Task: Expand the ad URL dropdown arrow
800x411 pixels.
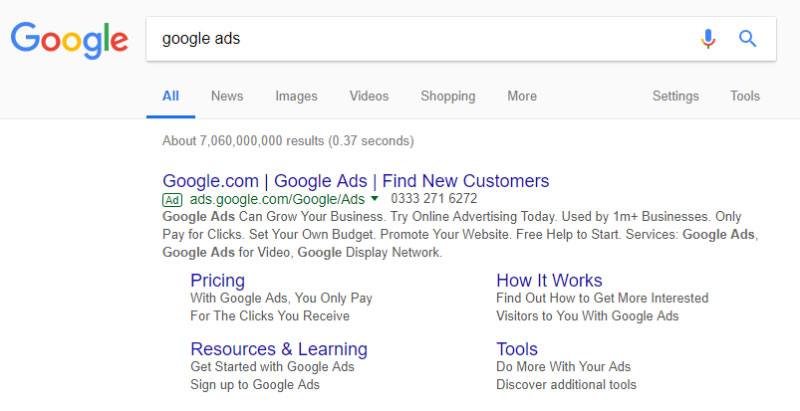Action: click(x=375, y=199)
